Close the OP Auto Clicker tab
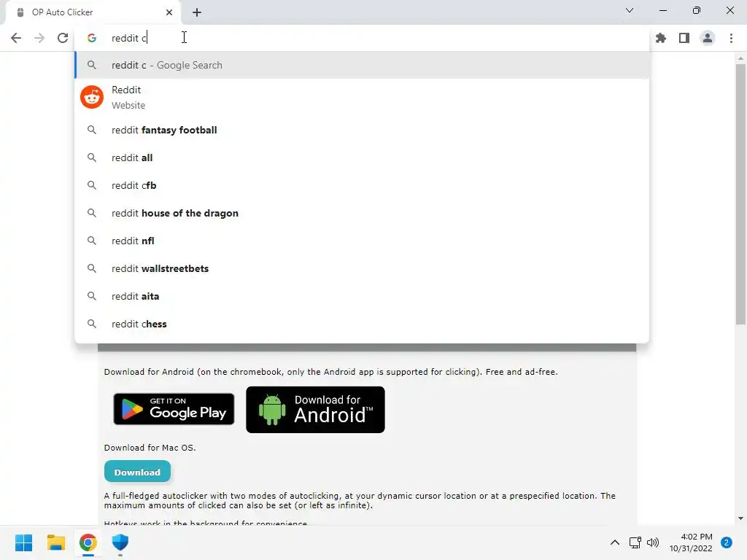 [169, 12]
